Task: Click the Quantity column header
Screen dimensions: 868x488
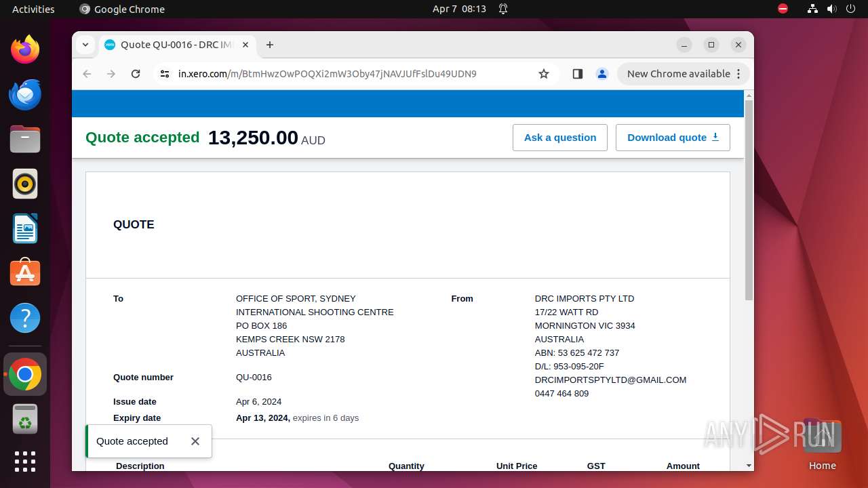Action: (406, 466)
